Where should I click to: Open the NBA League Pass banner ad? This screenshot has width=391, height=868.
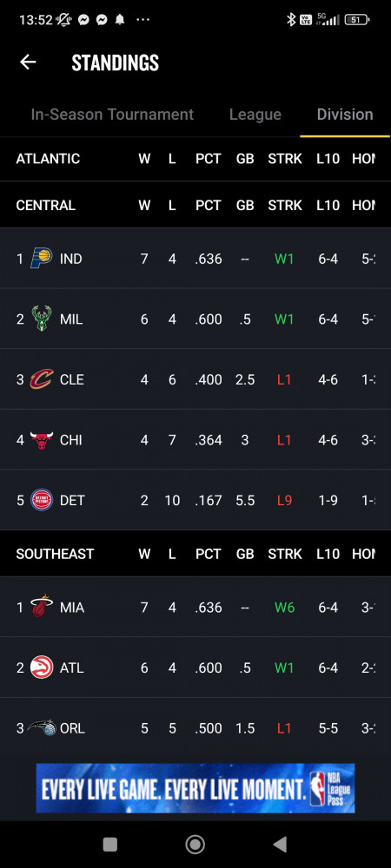point(195,788)
